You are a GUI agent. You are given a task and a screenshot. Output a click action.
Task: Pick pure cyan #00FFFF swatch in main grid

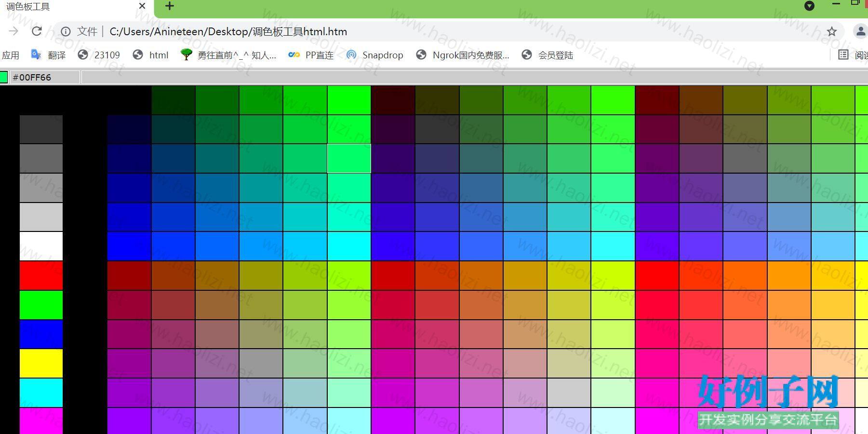pyautogui.click(x=349, y=246)
